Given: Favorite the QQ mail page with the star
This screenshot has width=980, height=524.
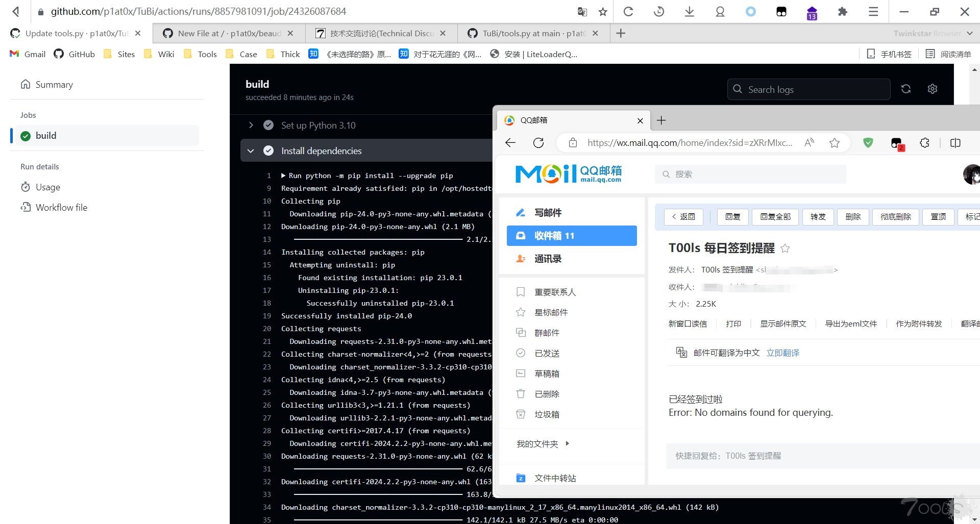Looking at the screenshot, I should [x=835, y=143].
